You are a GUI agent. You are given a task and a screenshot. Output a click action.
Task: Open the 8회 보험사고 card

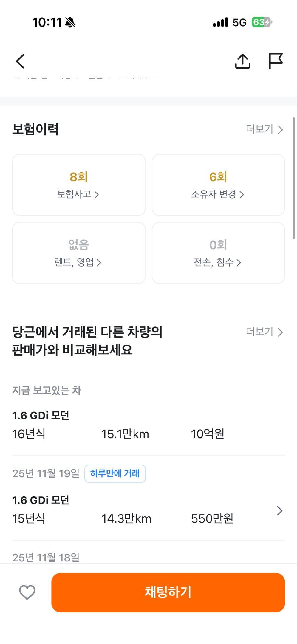tap(79, 185)
